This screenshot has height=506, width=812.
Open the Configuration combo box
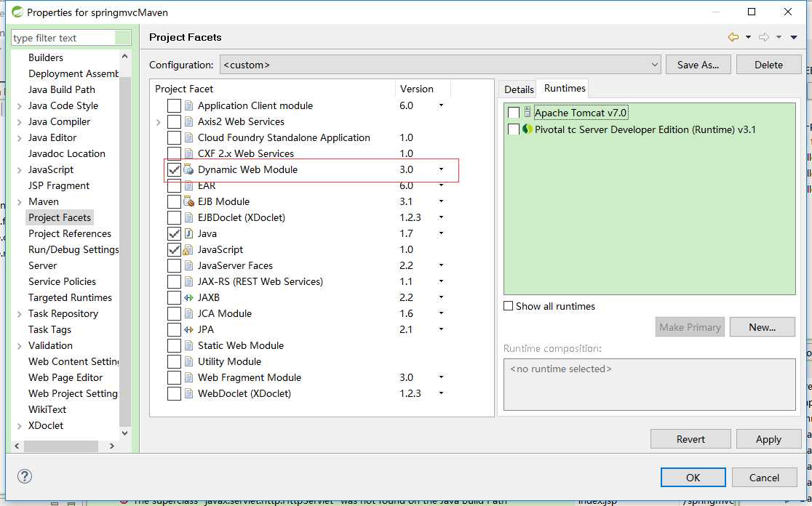coord(440,65)
